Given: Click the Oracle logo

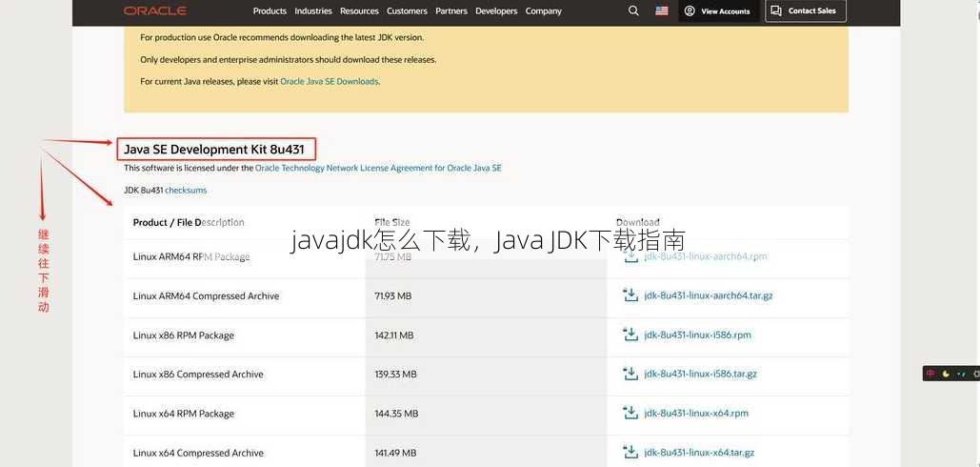Looking at the screenshot, I should click(x=155, y=10).
